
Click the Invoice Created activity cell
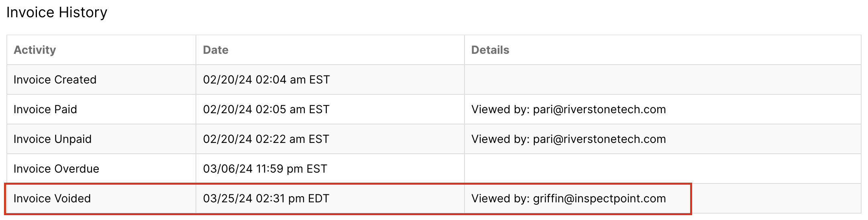(x=101, y=79)
